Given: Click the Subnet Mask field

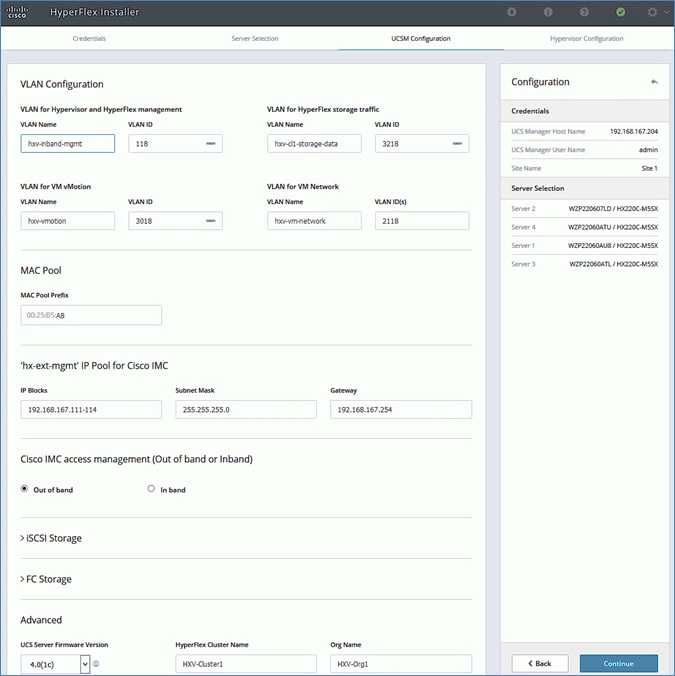Looking at the screenshot, I should click(246, 410).
